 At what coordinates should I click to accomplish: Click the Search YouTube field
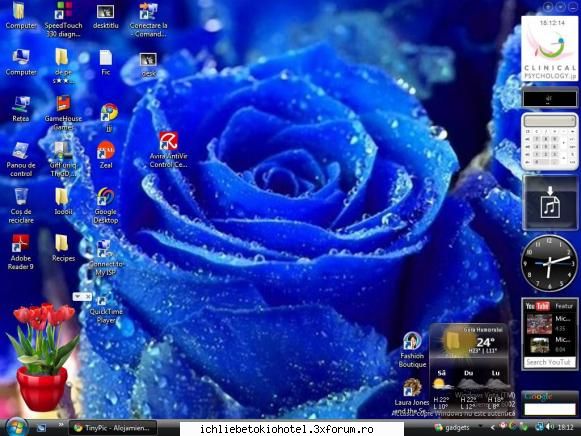(549, 362)
